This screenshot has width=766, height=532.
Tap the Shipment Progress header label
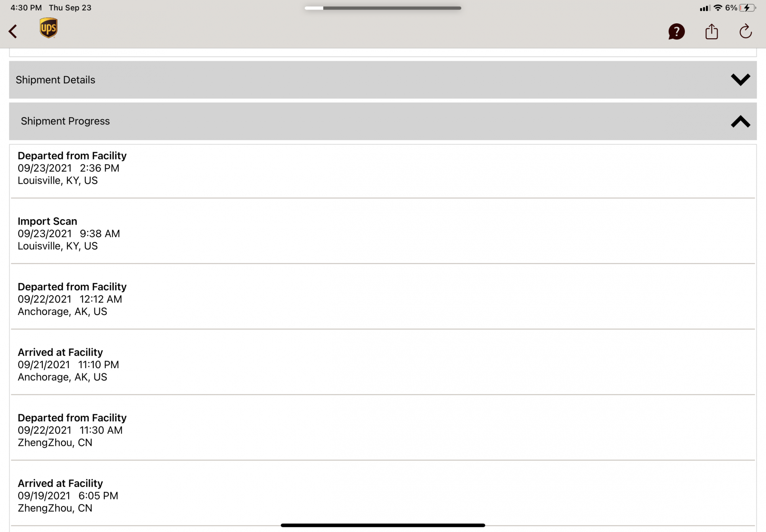[x=65, y=121]
